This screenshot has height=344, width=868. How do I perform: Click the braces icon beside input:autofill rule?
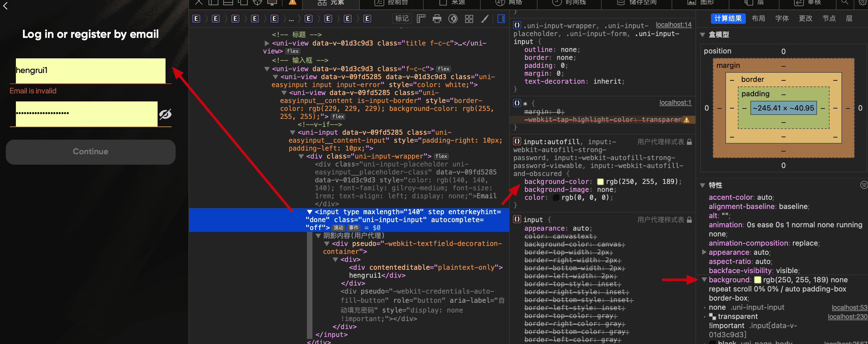tap(517, 141)
